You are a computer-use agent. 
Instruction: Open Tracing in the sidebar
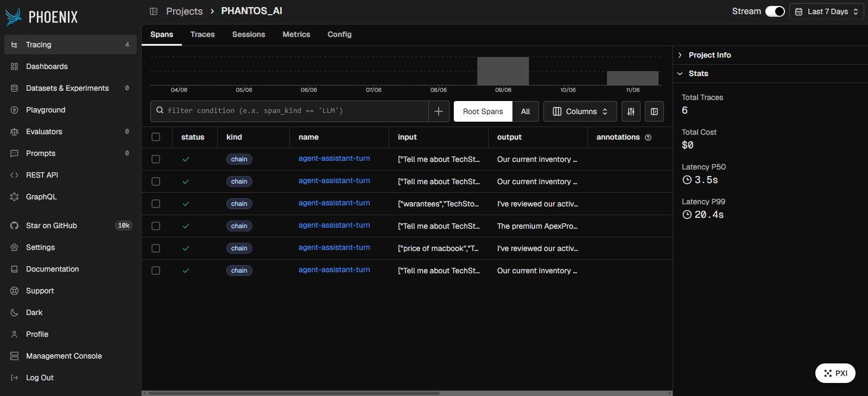[x=71, y=45]
